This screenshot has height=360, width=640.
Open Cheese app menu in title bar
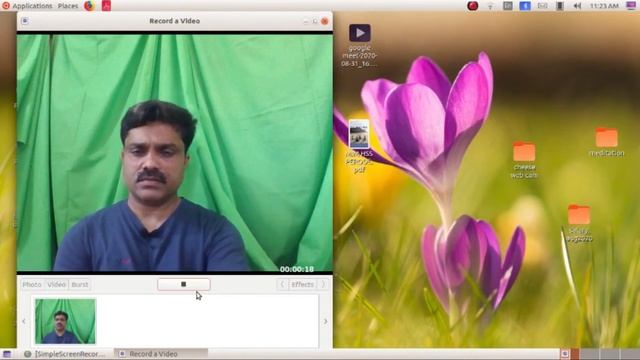(25, 21)
